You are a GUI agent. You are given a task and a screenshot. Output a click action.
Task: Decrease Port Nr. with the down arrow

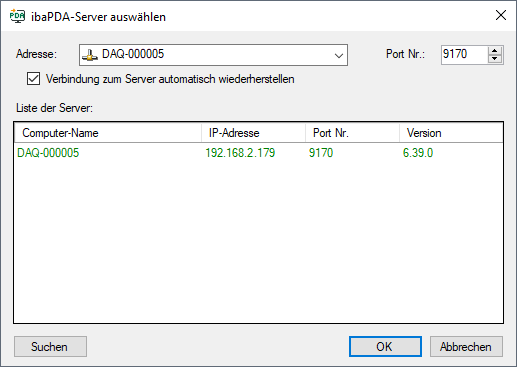point(495,59)
